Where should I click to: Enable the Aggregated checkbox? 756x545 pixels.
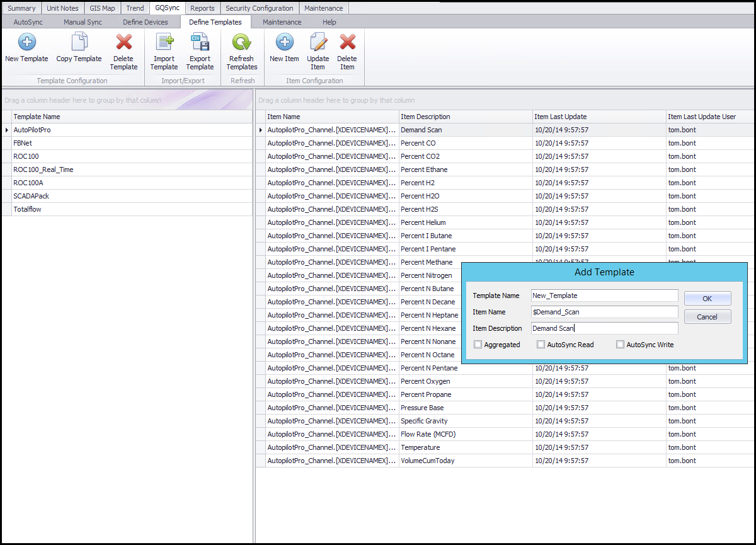[x=478, y=345]
